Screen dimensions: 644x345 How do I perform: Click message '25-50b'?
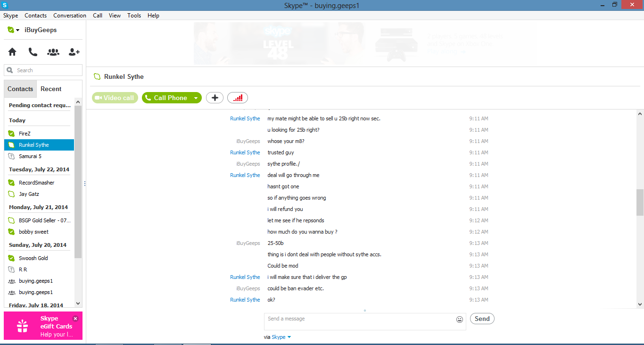click(275, 243)
